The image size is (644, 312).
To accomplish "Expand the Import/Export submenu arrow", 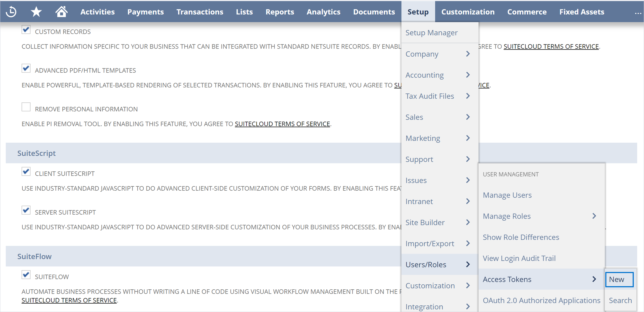I will click(x=468, y=243).
